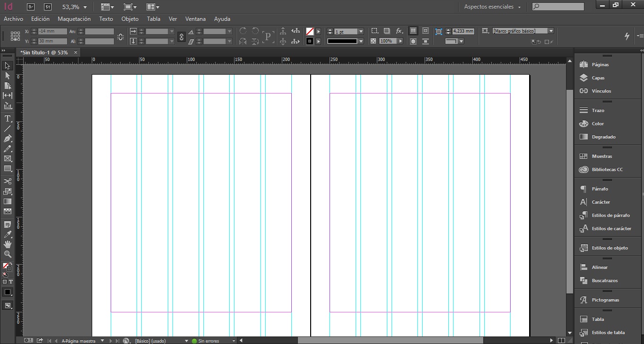Open the Archivo menu
This screenshot has height=344, width=644.
(13, 19)
